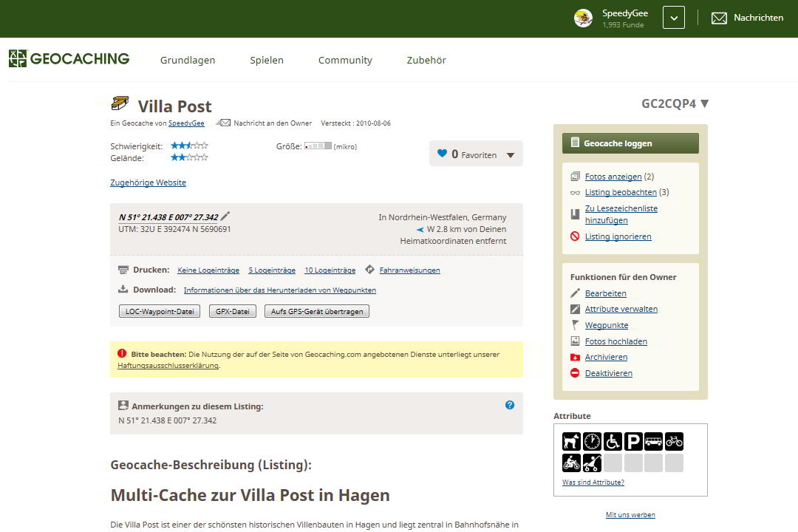The height and width of the screenshot is (532, 798).
Task: Download the LOC-Waypoint-Datei
Action: (x=160, y=311)
